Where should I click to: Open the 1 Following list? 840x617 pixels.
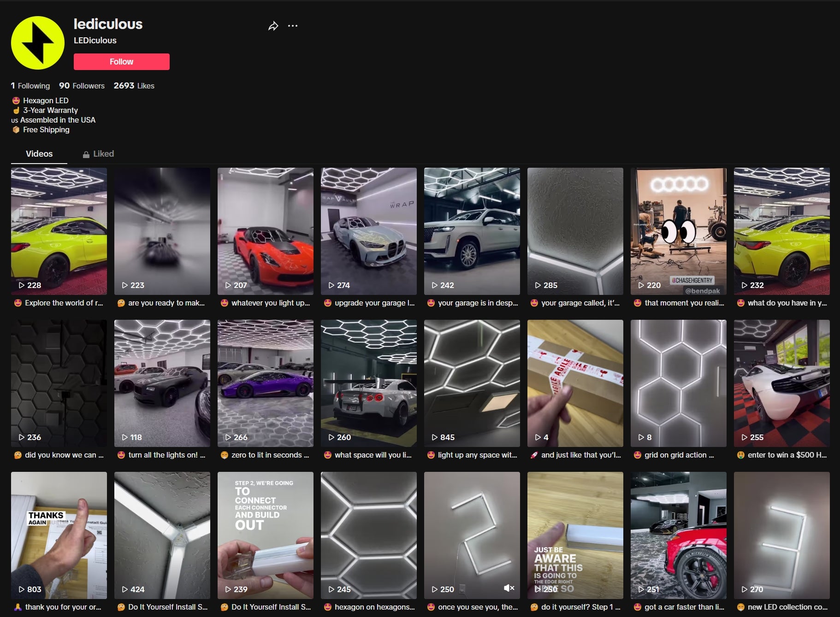30,86
